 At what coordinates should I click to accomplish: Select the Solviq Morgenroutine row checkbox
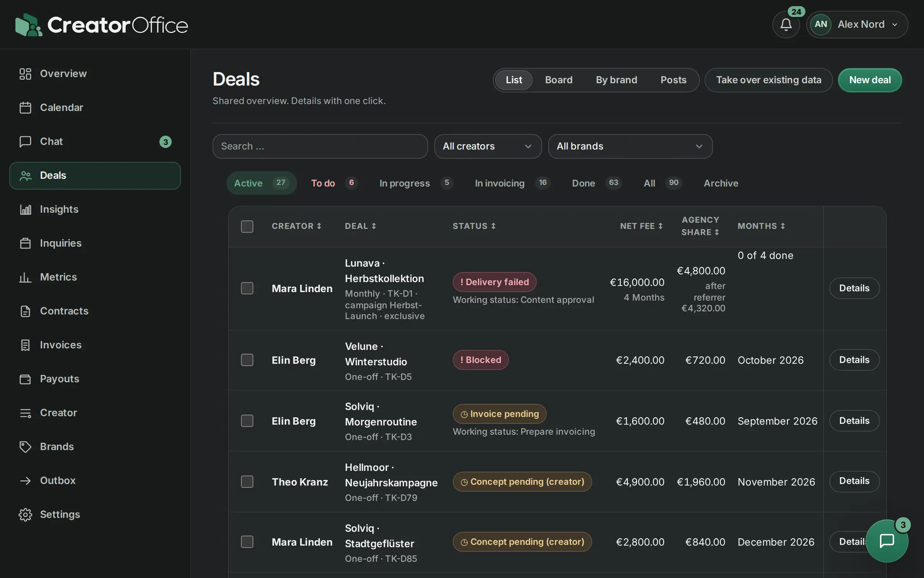247,421
